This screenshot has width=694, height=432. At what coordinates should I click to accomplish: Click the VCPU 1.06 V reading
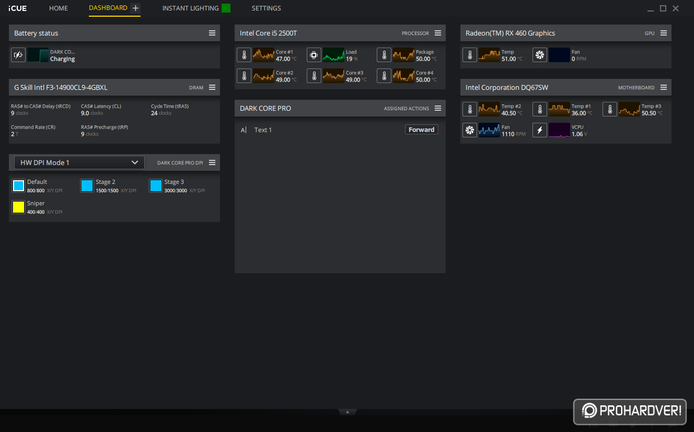coord(579,134)
